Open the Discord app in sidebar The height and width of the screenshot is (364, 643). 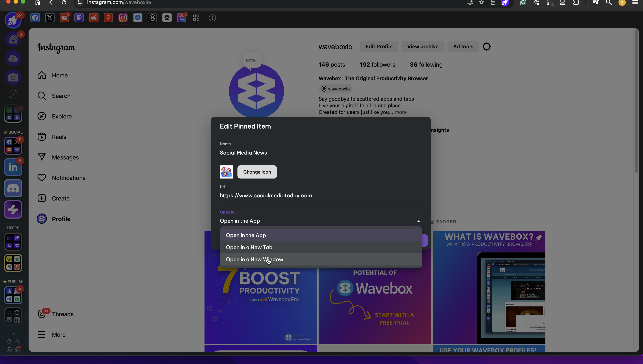click(13, 188)
